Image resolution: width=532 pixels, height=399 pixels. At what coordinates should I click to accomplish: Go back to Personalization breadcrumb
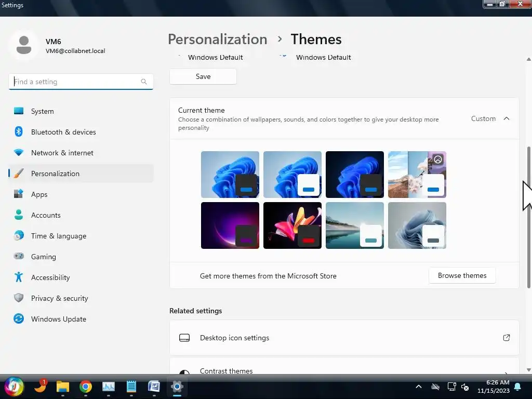pyautogui.click(x=218, y=39)
